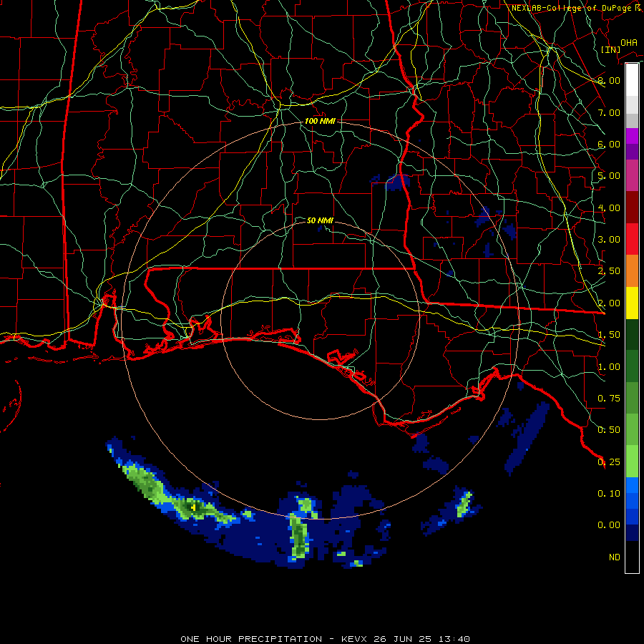This screenshot has height=644, width=644.
Task: Select the 50 NMI range ring label
Action: pos(320,220)
